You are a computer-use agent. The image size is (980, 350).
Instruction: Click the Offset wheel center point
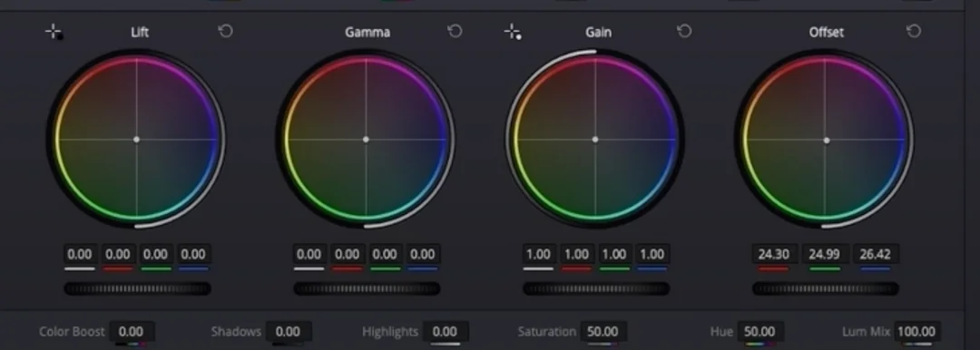827,141
